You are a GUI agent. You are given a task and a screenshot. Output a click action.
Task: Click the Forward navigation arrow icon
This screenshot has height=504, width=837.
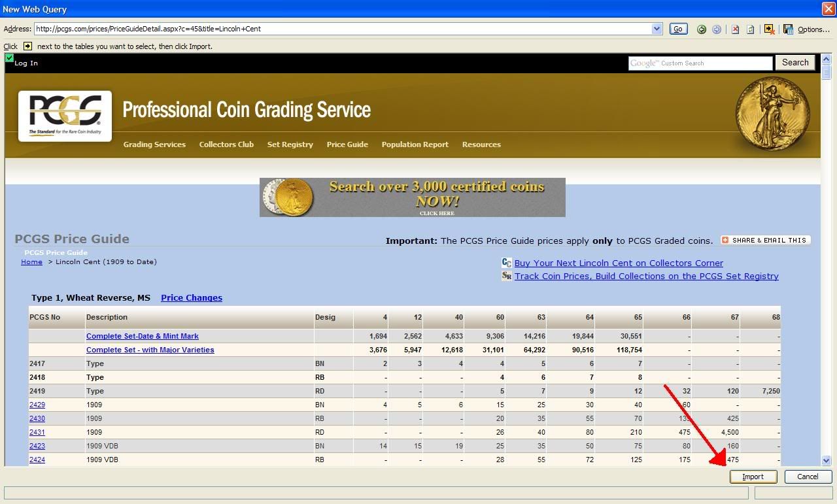pyautogui.click(x=717, y=29)
